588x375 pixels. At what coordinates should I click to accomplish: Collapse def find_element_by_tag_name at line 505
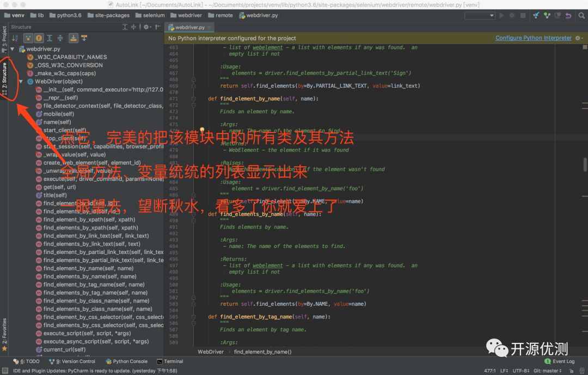pyautogui.click(x=193, y=317)
